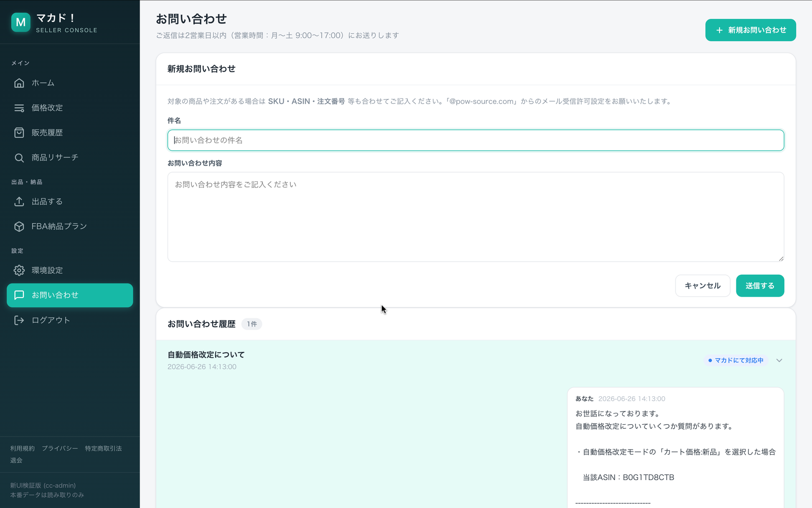Open FBA納品プラン menu label
The height and width of the screenshot is (508, 812).
coord(59,227)
